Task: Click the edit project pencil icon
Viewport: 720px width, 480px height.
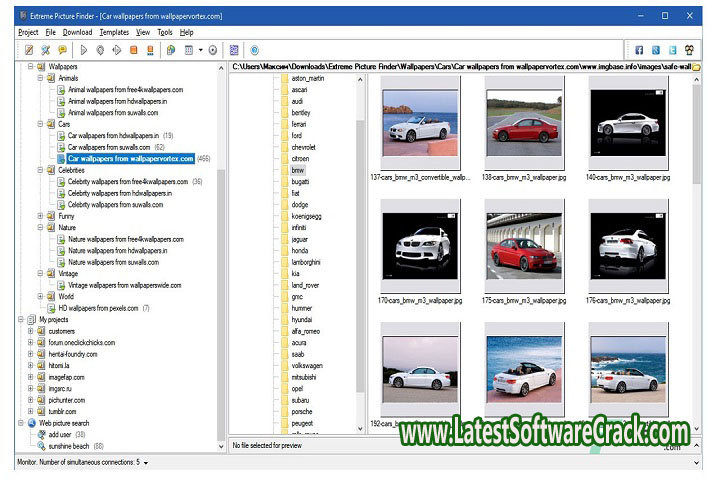Action: 29,50
